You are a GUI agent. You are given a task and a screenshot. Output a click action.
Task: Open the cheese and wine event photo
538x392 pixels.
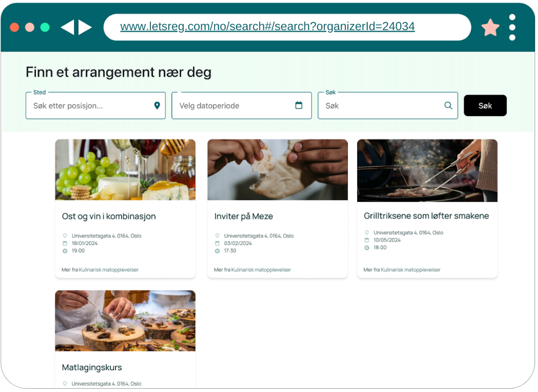click(x=125, y=170)
